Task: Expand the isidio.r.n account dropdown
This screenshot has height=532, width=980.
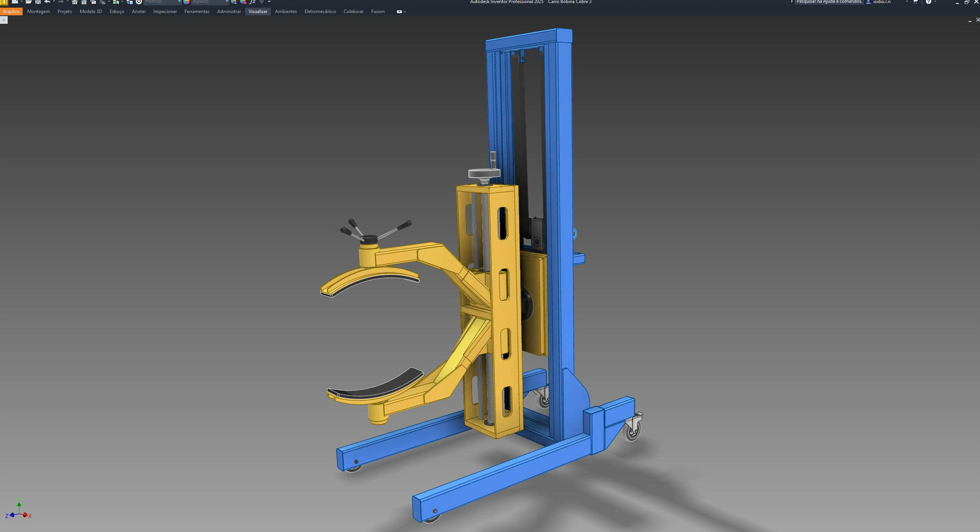Action: tap(907, 2)
